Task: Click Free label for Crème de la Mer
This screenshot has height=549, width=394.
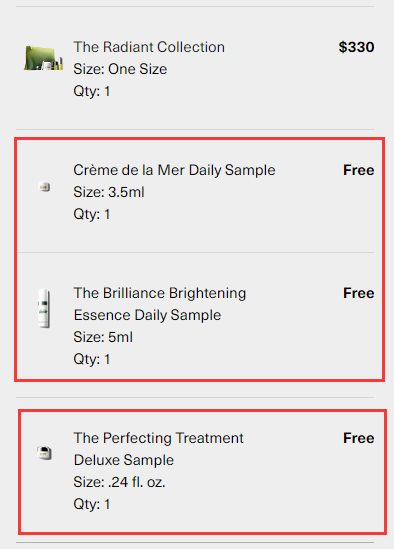Action: [x=359, y=170]
